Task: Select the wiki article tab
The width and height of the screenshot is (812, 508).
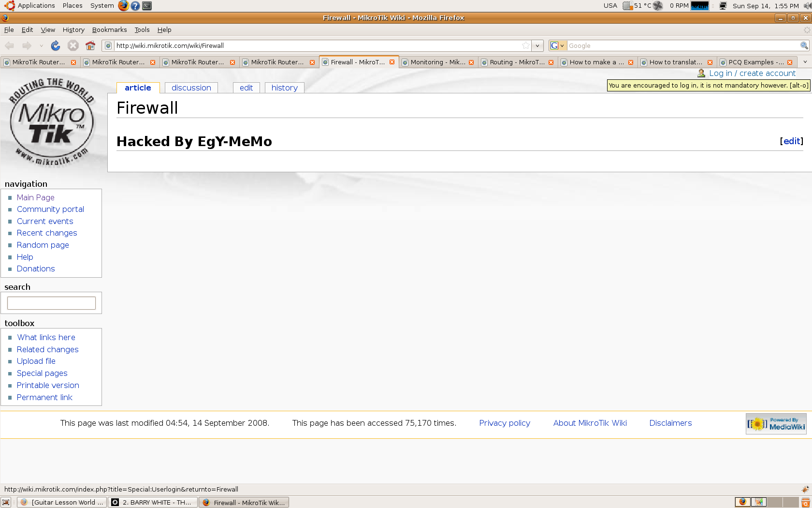Action: point(138,88)
